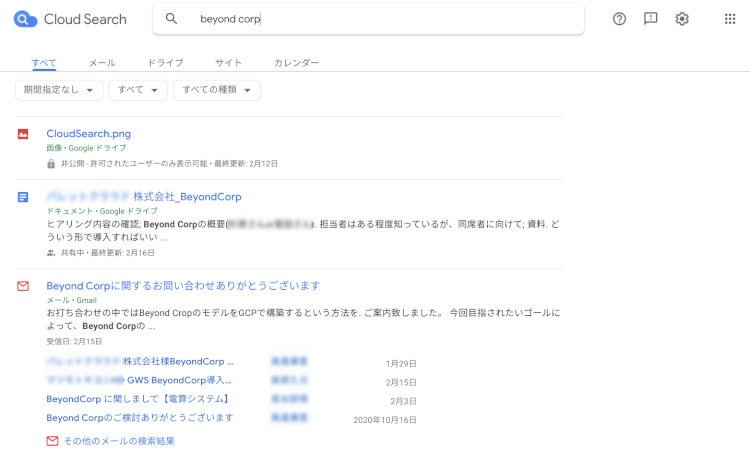
Task: Select the カレンダー tab
Action: 296,63
